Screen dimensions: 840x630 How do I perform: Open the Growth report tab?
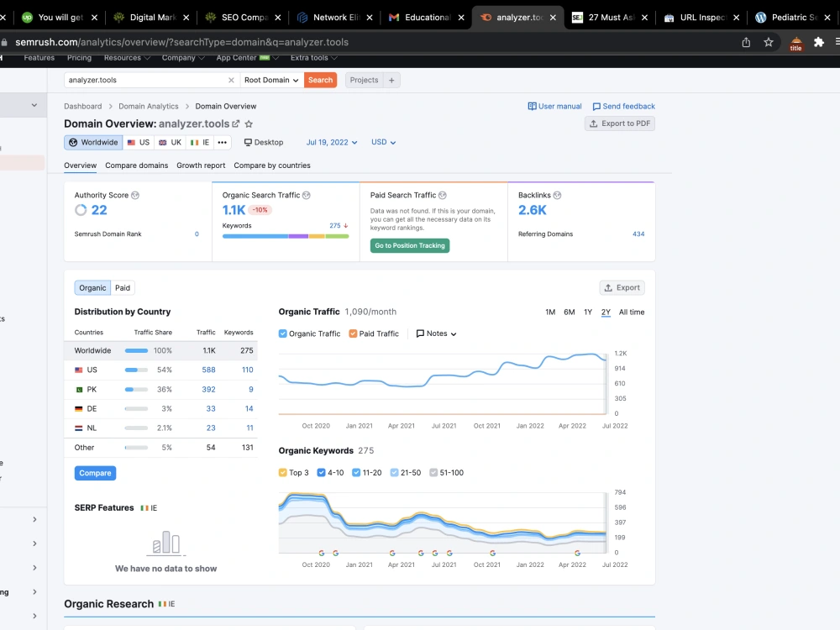click(201, 165)
